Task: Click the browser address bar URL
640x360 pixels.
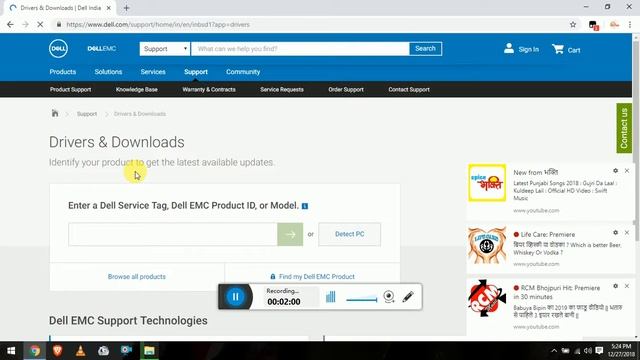Action: pos(158,24)
